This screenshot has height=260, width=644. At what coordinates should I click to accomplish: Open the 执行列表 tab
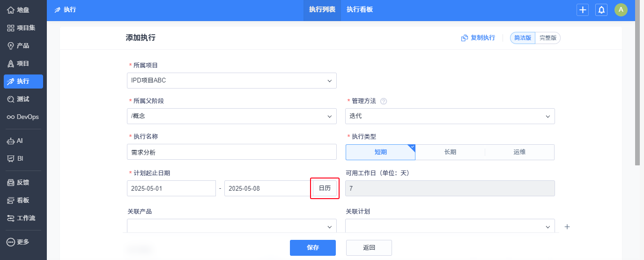322,10
